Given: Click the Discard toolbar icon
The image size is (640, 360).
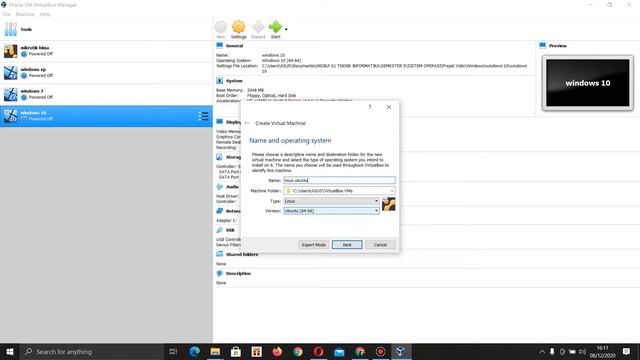Looking at the screenshot, I should [258, 29].
